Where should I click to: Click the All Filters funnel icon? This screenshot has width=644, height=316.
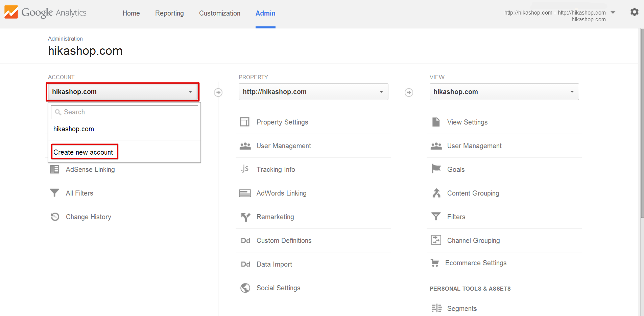point(54,193)
